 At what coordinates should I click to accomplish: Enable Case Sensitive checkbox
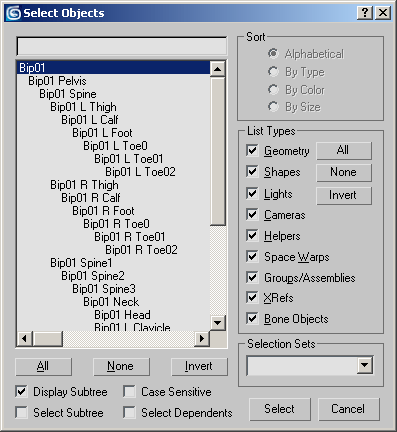pyautogui.click(x=129, y=392)
